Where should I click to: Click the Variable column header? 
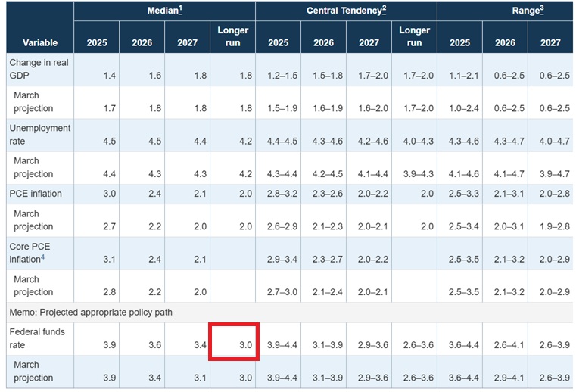pyautogui.click(x=40, y=42)
